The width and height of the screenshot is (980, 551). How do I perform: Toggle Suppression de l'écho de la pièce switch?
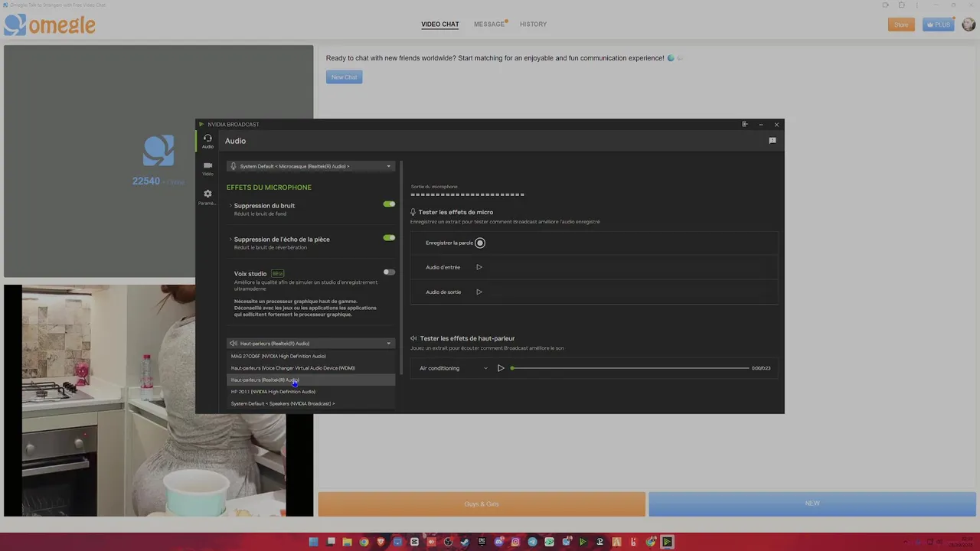coord(389,238)
